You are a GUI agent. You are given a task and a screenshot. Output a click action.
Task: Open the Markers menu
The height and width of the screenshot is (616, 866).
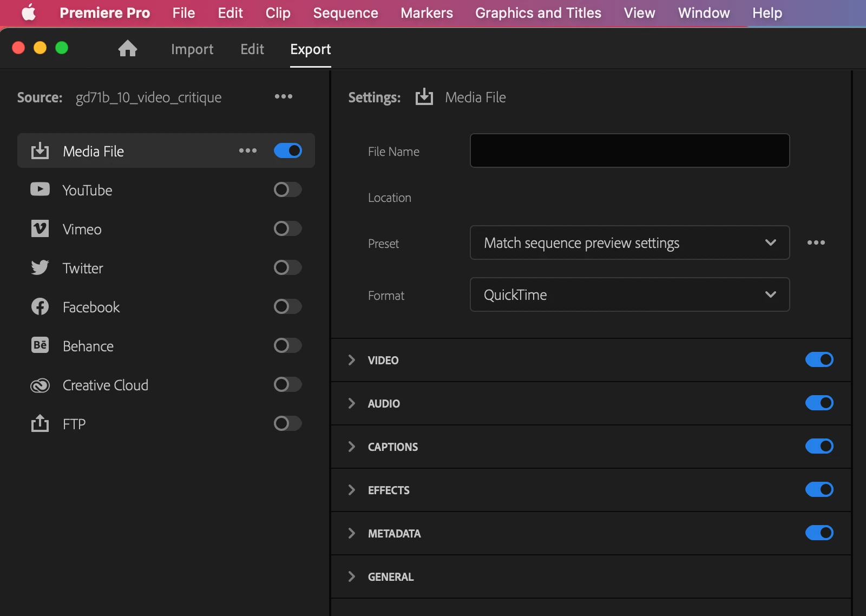coord(427,12)
